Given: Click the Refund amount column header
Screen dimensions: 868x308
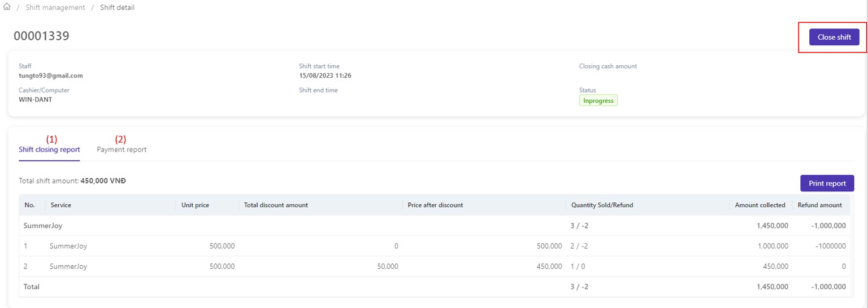Looking at the screenshot, I should [x=820, y=205].
